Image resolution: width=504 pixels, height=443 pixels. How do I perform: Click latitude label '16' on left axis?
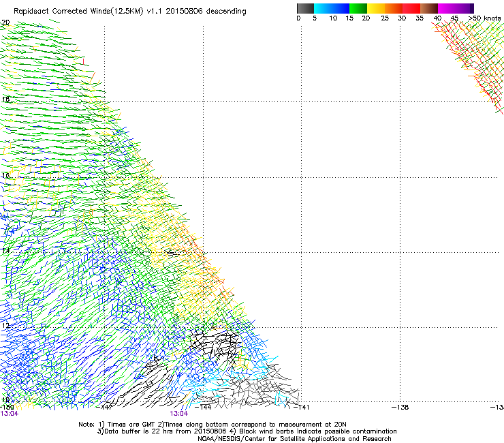[5, 175]
